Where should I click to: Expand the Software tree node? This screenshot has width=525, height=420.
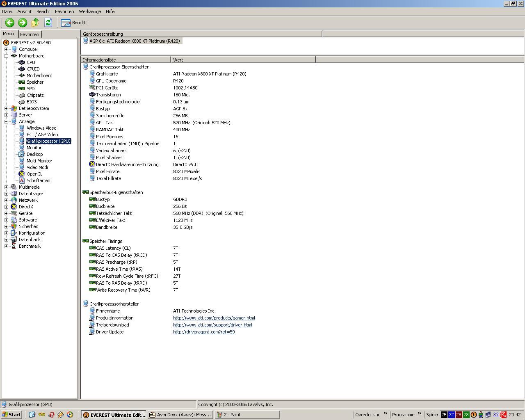[6, 220]
